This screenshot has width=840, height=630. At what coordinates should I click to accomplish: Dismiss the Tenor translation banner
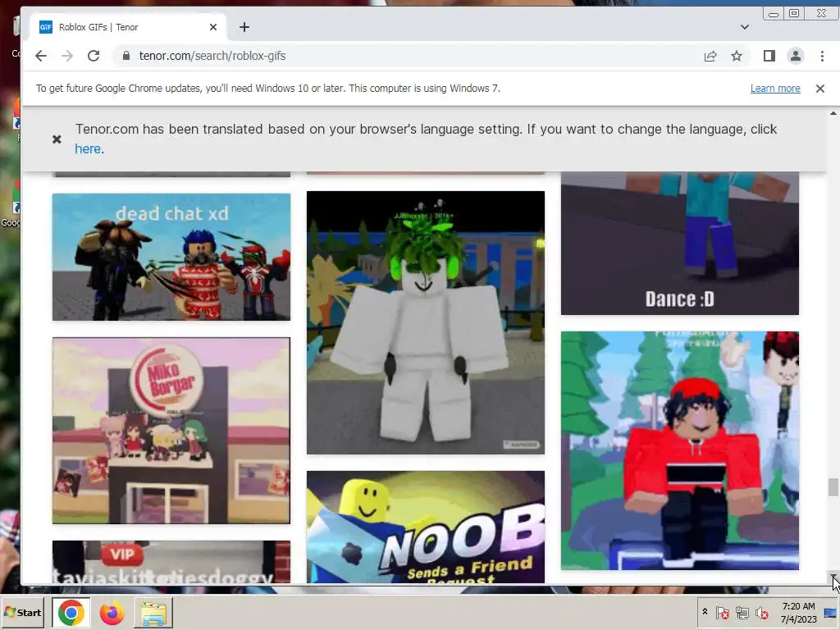(x=57, y=139)
